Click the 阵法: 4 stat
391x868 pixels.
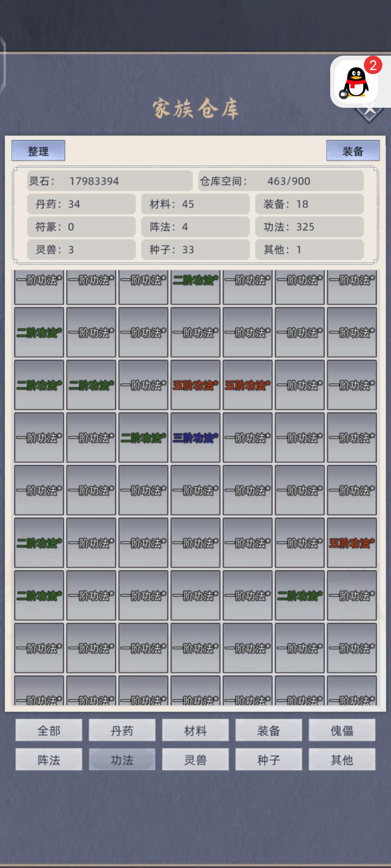point(195,227)
